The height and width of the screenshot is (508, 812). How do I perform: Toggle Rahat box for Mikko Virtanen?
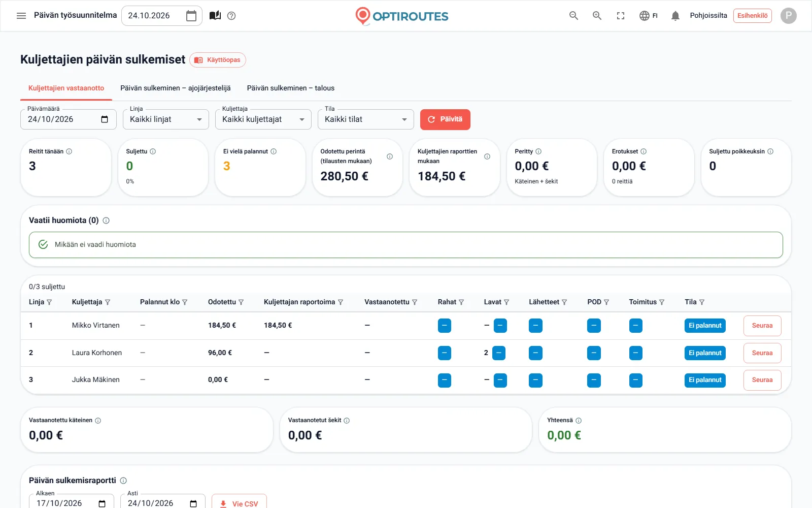click(x=445, y=326)
